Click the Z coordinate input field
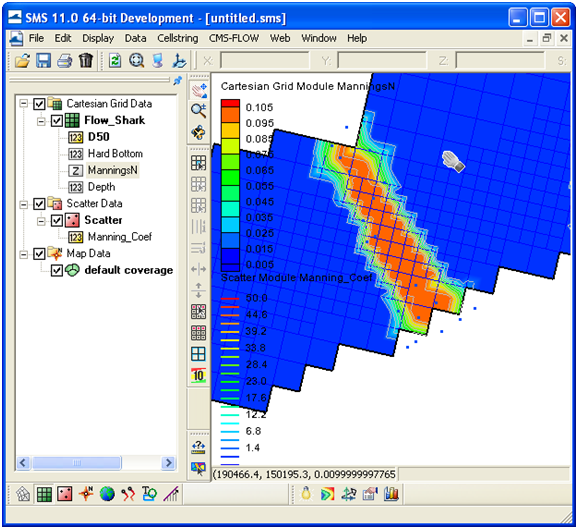The height and width of the screenshot is (529, 578). click(x=499, y=60)
